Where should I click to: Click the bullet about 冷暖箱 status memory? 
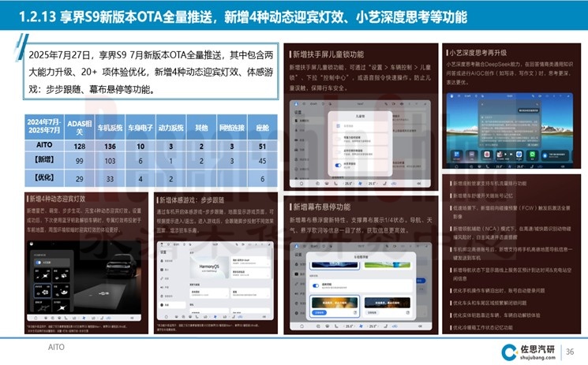(481, 327)
